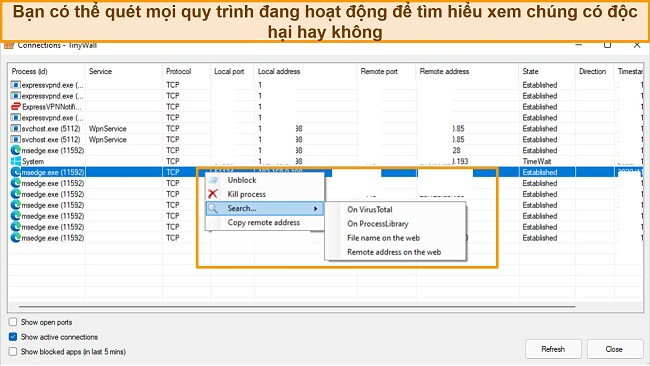Click the Unblock menu item icon

(x=213, y=180)
